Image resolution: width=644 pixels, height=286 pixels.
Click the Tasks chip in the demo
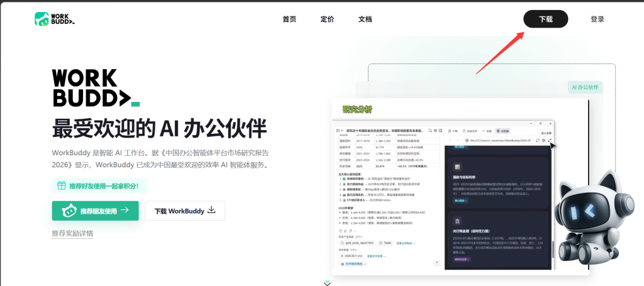click(385, 243)
